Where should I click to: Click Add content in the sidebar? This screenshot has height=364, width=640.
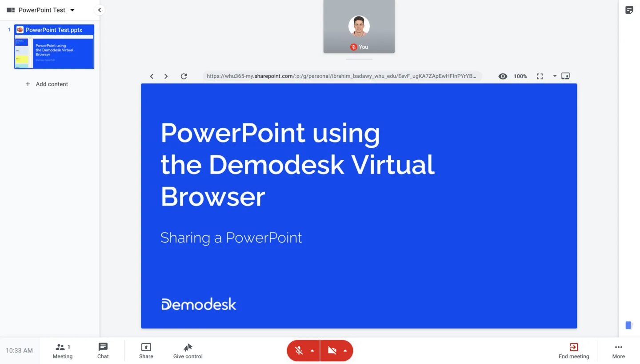(47, 84)
